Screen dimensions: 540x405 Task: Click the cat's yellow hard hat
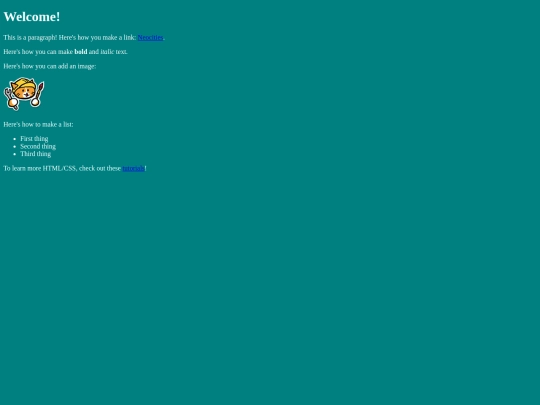pyautogui.click(x=23, y=83)
